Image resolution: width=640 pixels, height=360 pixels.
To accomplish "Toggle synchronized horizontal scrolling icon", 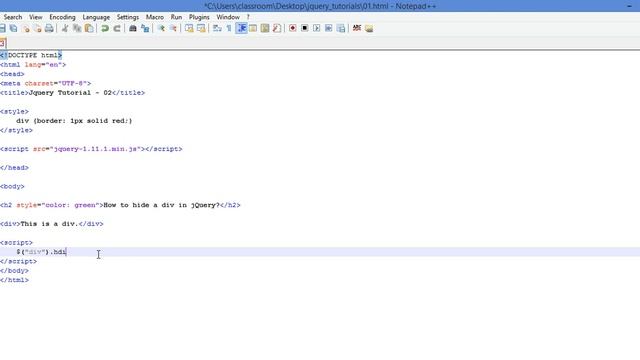I will [201, 28].
